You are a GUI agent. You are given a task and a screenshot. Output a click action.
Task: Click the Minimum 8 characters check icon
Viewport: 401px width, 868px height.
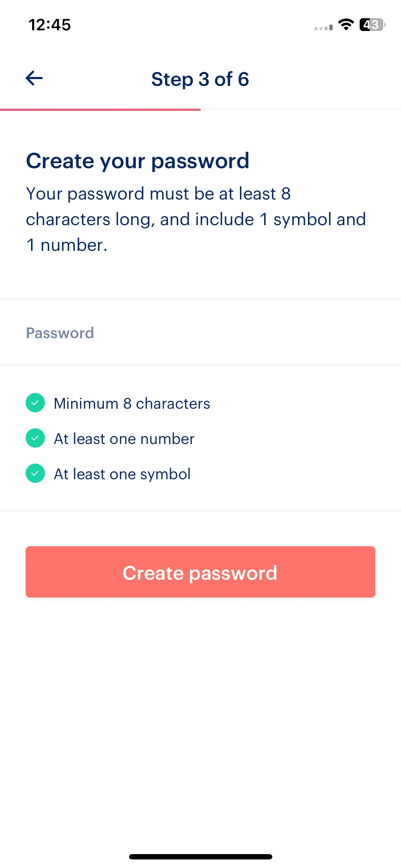(x=35, y=403)
